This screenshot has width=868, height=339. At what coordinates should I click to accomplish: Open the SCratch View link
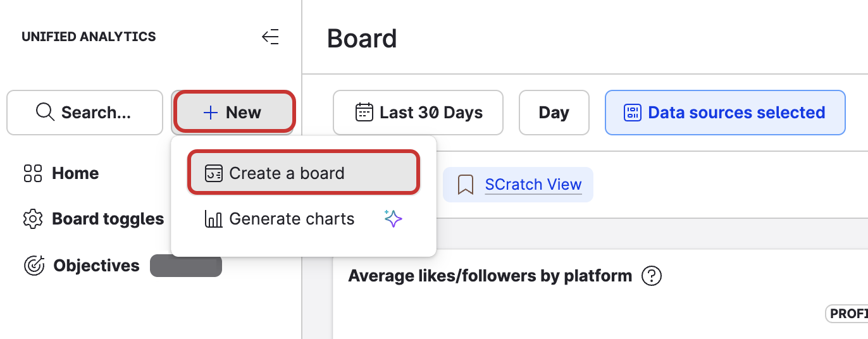click(533, 185)
